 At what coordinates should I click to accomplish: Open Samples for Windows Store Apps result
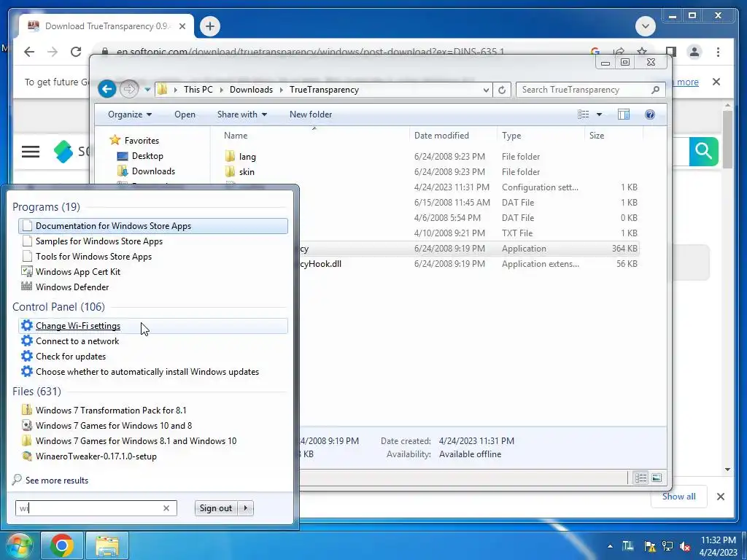pyautogui.click(x=153, y=241)
